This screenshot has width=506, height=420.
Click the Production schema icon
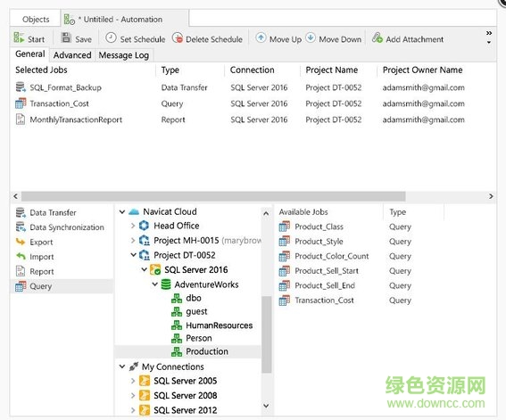(177, 351)
